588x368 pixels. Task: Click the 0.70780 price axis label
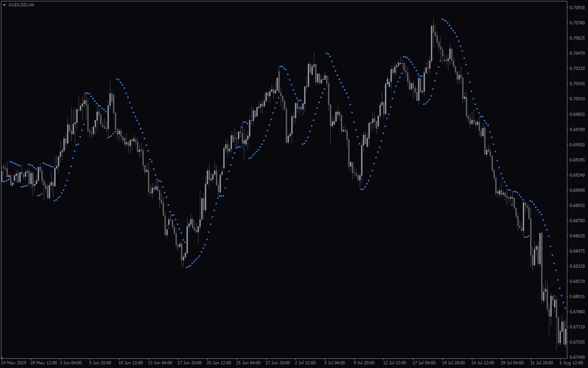pos(577,23)
